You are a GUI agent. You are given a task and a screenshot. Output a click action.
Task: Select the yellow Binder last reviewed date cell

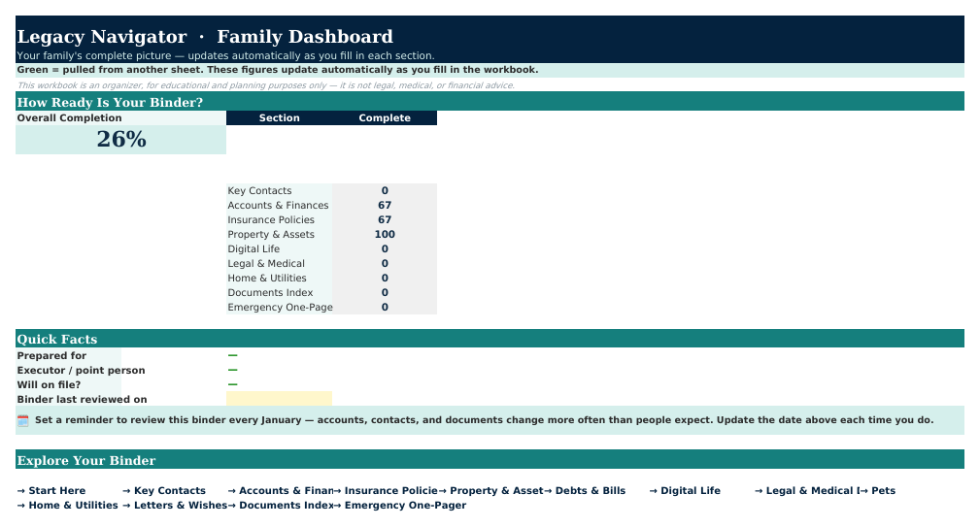(279, 399)
